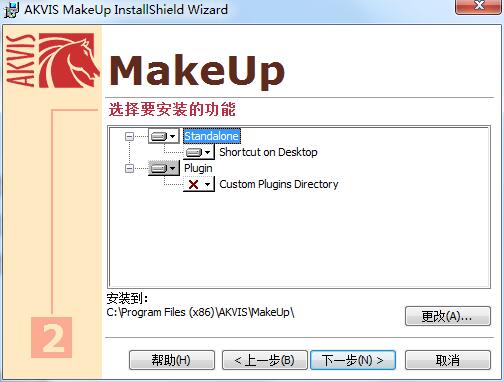Open the Custom Plugins Directory red X dropdown
Viewport: 504px width, 382px height.
coord(199,184)
